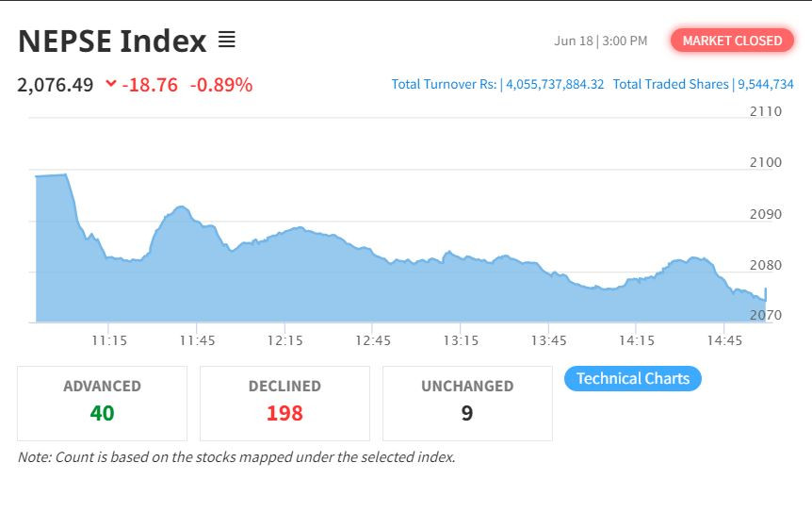Image resolution: width=812 pixels, height=512 pixels.
Task: Click the MARKET CLOSED status badge
Action: click(732, 41)
